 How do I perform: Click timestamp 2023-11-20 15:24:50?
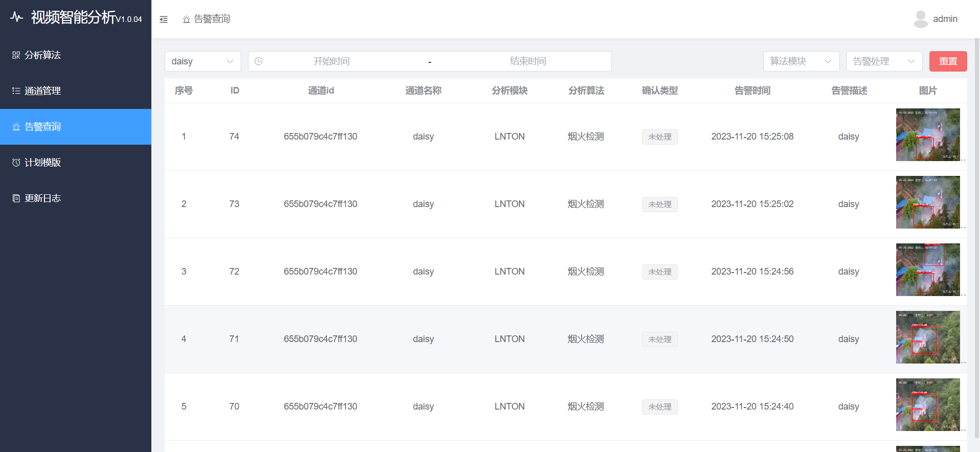click(753, 339)
